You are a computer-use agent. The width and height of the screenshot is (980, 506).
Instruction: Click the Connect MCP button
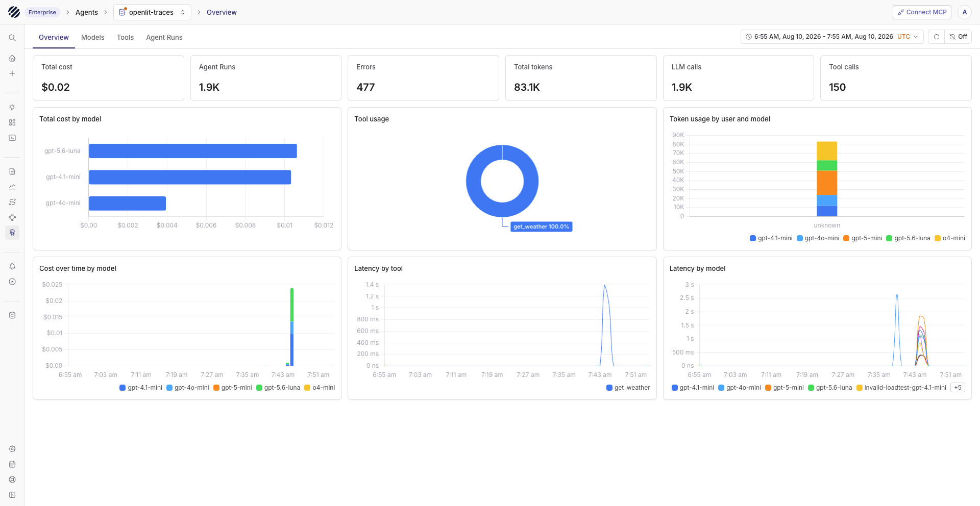tap(922, 12)
